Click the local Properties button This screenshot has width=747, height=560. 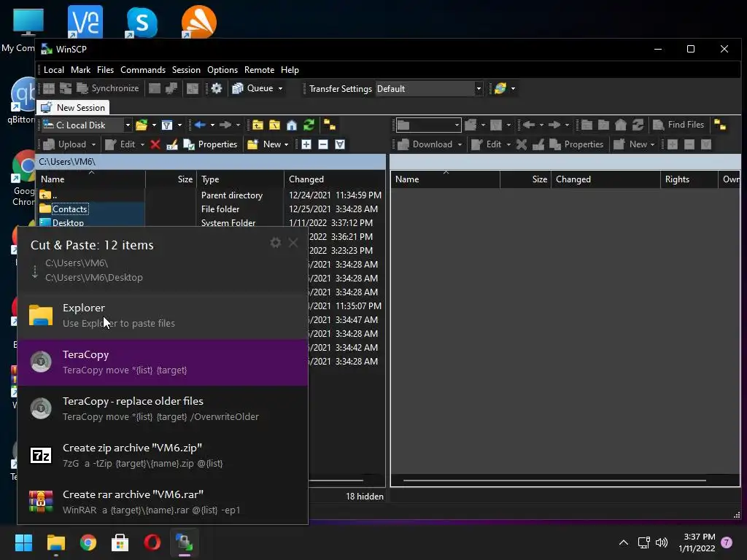tap(211, 144)
